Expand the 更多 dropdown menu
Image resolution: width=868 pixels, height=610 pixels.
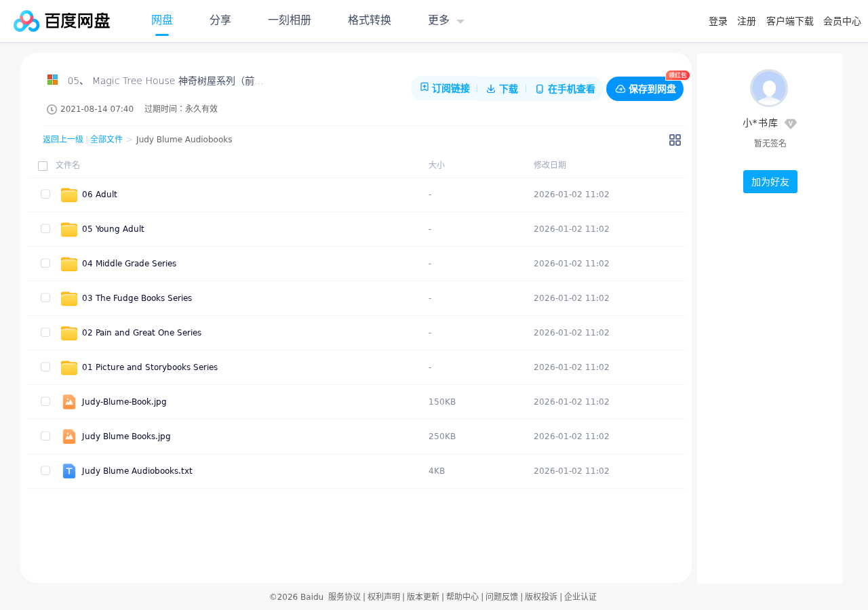[446, 20]
